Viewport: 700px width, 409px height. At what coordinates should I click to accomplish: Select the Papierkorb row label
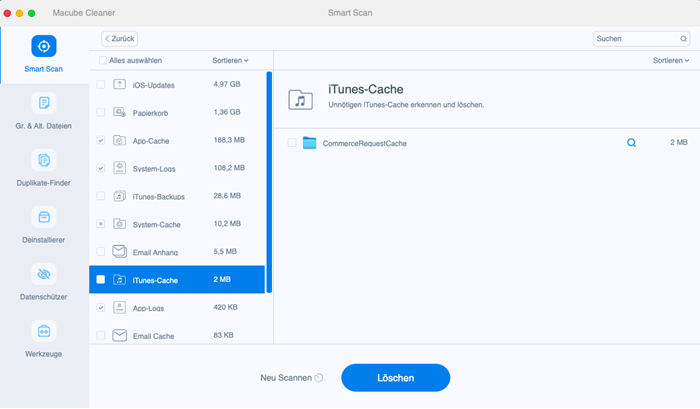[x=150, y=113]
